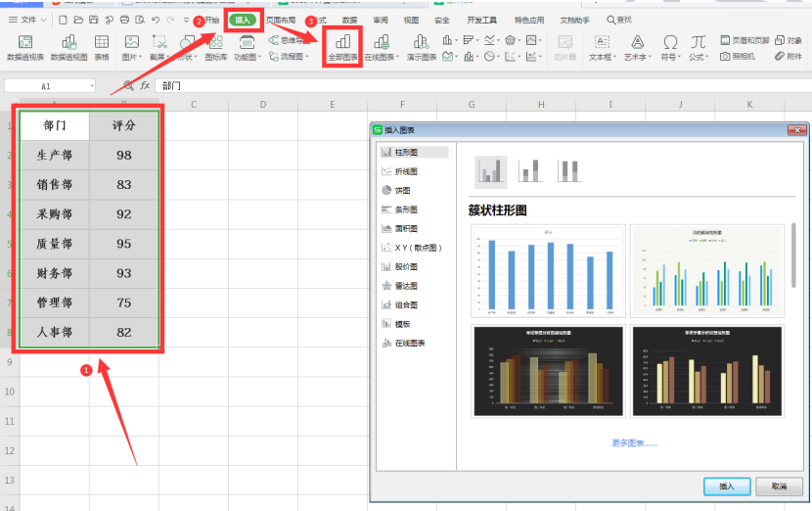Screen dimensions: 812x511
Task: Pick the blue clustered column chart preview
Action: click(549, 271)
